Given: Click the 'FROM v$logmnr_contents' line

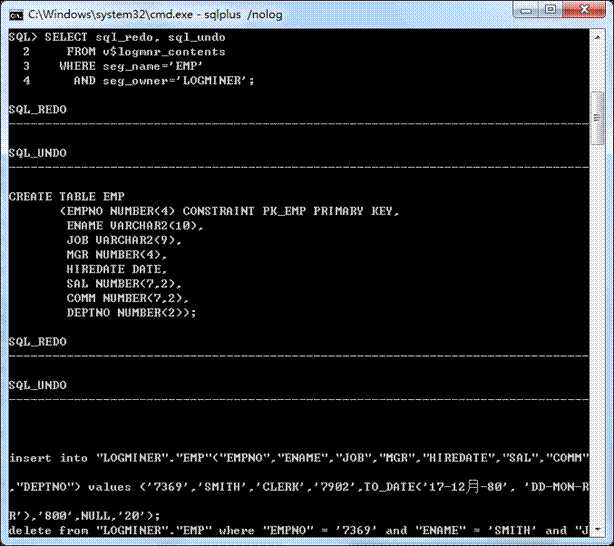Looking at the screenshot, I should point(146,52).
